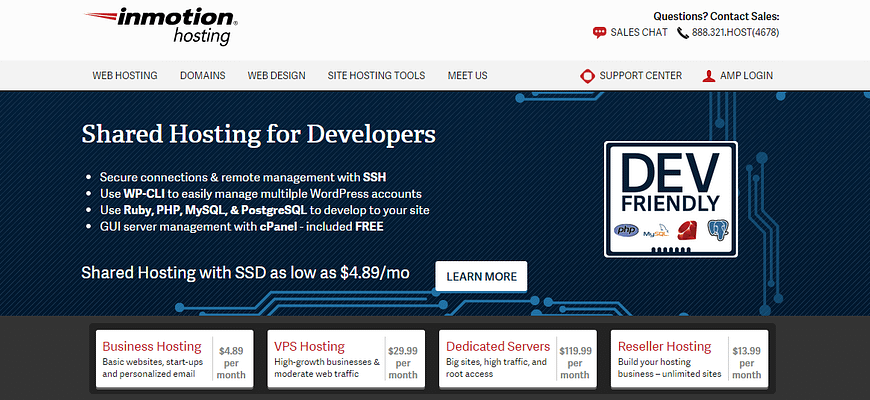Click the $13.99 per month price
870x400 pixels.
pos(746,363)
